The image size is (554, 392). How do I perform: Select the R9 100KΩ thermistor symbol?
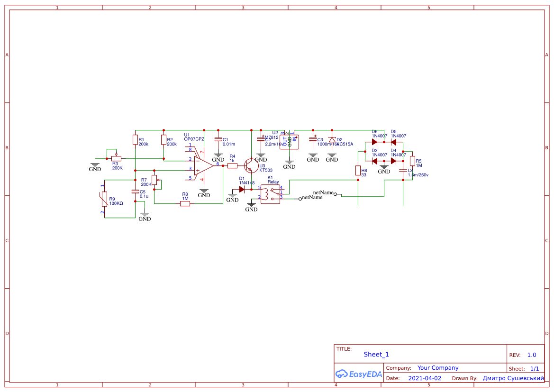click(105, 199)
